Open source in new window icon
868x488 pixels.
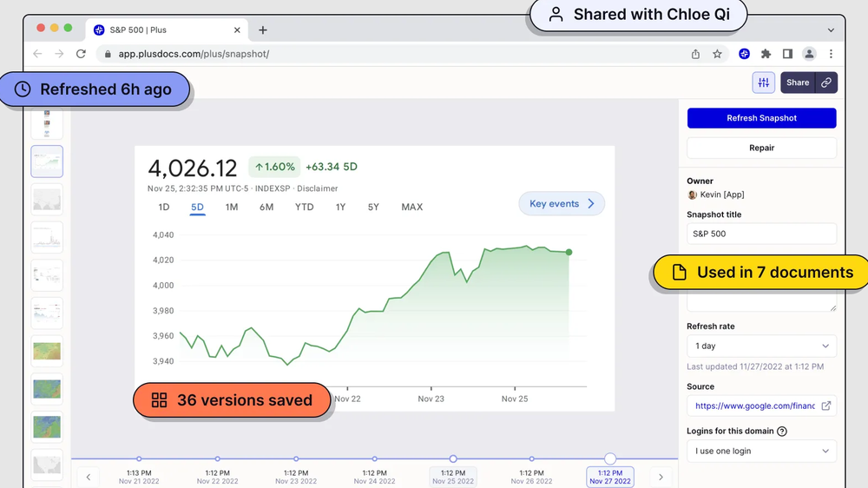point(826,406)
